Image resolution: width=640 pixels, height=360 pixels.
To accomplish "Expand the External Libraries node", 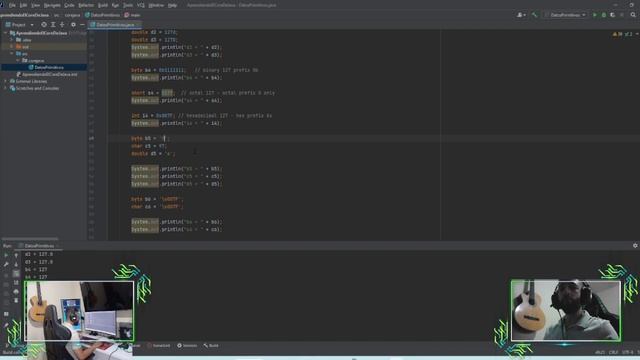I will [x=5, y=81].
